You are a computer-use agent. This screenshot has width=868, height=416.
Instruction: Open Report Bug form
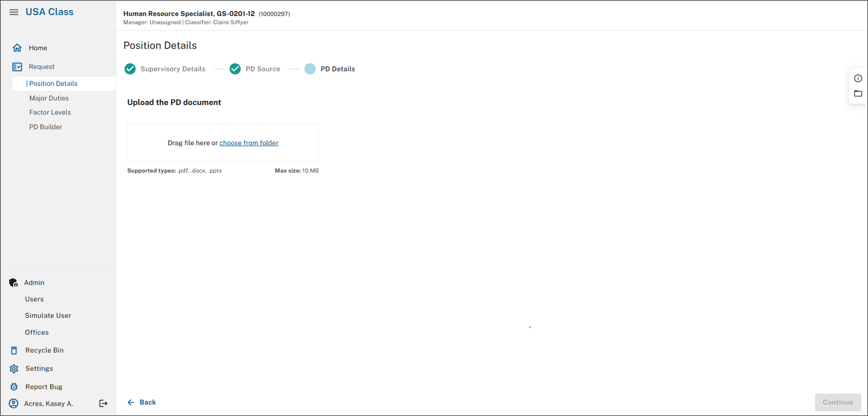coord(44,387)
